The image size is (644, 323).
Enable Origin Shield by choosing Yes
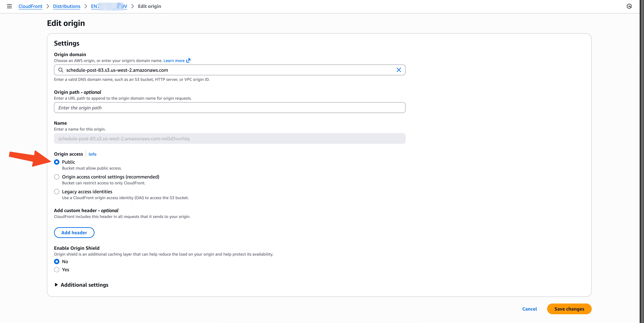coord(56,270)
